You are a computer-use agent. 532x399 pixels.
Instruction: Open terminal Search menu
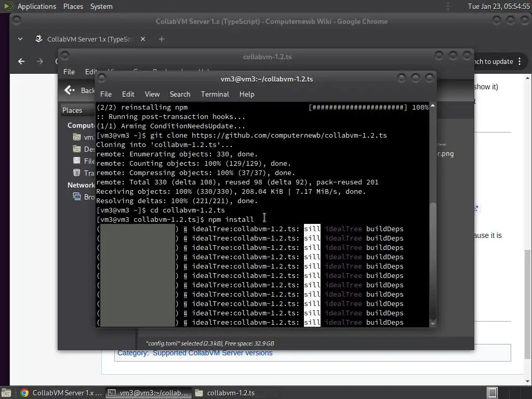[180, 94]
